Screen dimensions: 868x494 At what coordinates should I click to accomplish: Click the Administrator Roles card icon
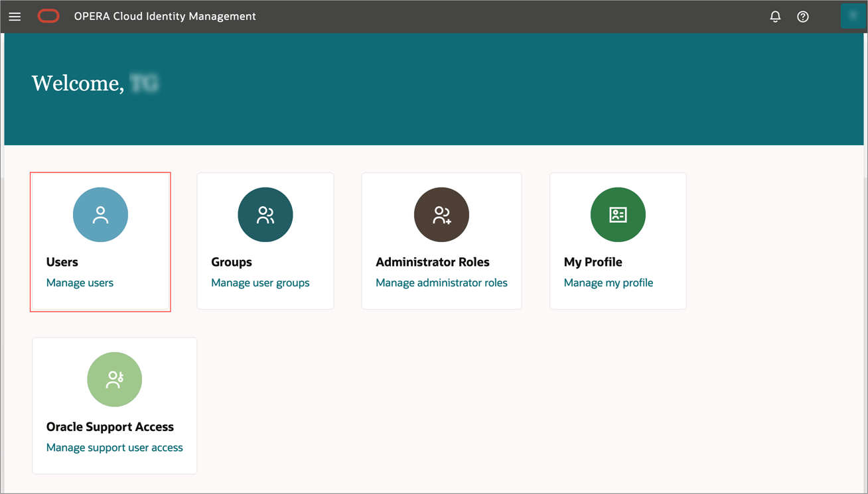click(x=441, y=215)
